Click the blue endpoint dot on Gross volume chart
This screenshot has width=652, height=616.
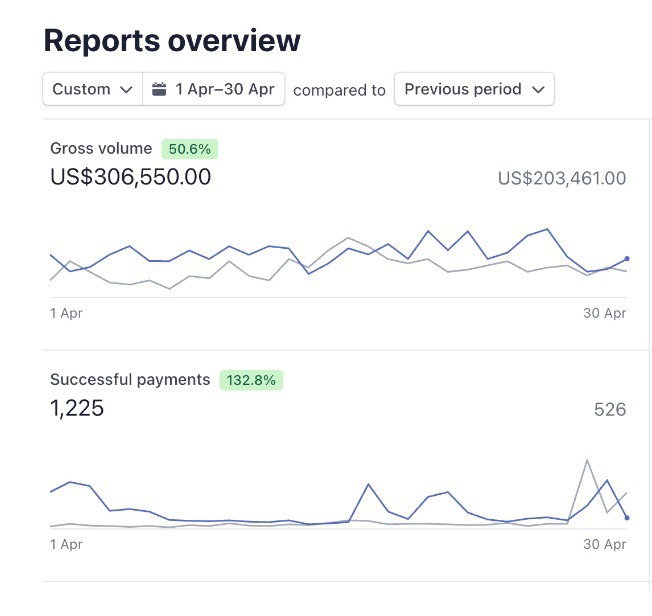[627, 259]
